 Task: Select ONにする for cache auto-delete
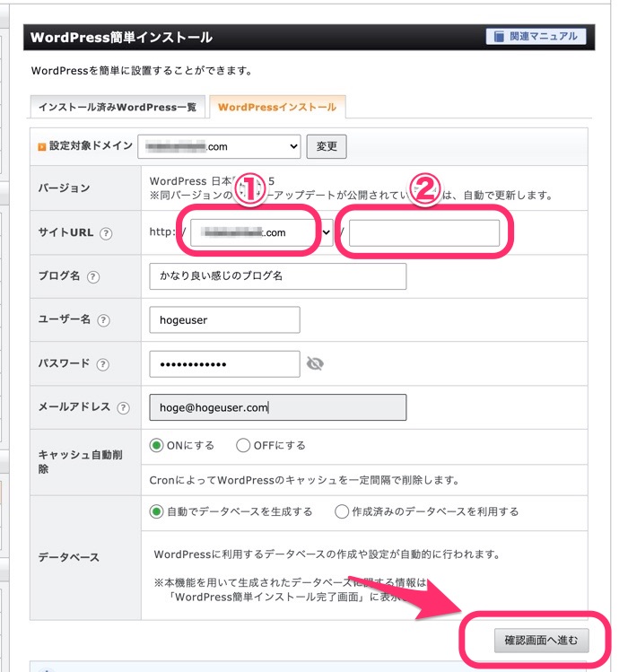pyautogui.click(x=156, y=445)
